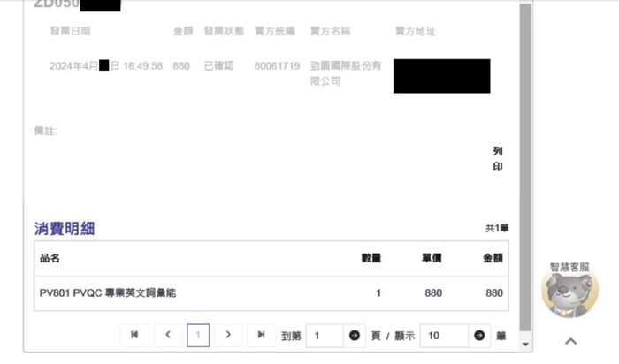Click the 金額 column header in the table
619x364 pixels.
point(492,258)
